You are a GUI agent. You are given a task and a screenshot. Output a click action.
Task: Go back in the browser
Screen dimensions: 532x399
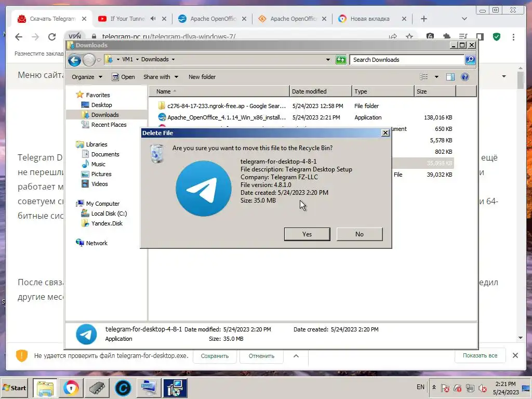point(19,37)
